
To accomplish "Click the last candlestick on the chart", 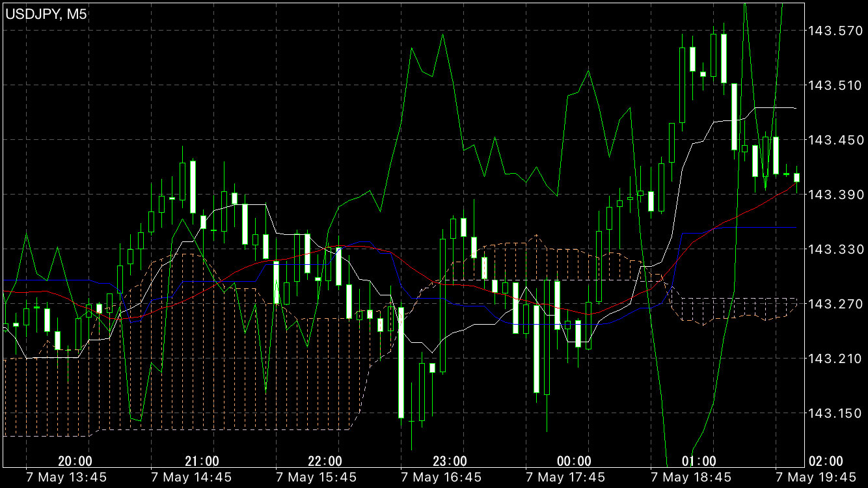I will [796, 177].
